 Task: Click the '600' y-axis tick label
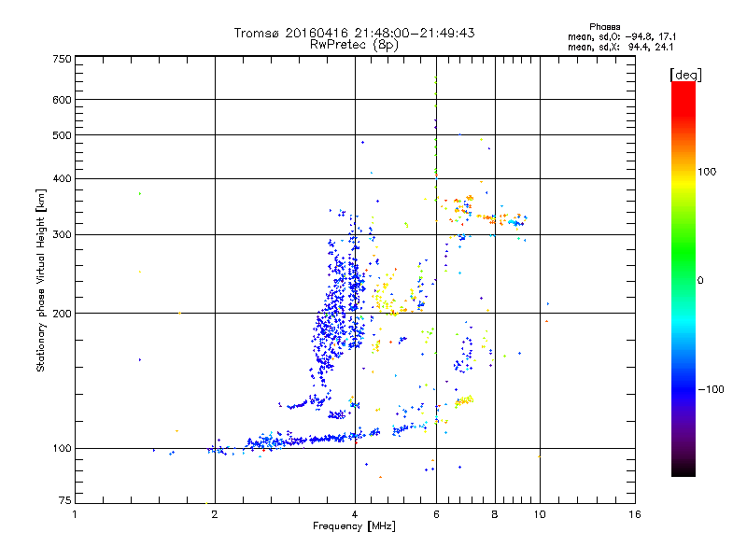point(62,100)
